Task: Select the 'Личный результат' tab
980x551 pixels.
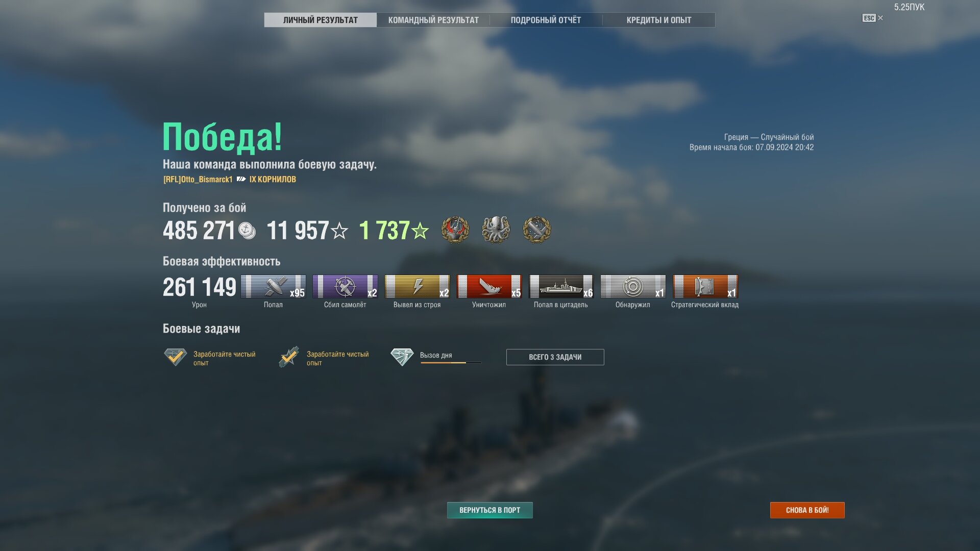Action: [321, 20]
